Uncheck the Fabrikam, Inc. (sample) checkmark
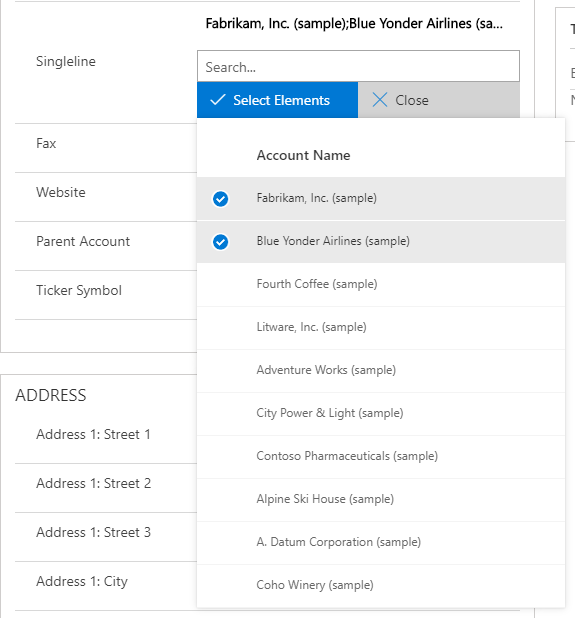Image resolution: width=575 pixels, height=618 pixels. click(x=220, y=199)
